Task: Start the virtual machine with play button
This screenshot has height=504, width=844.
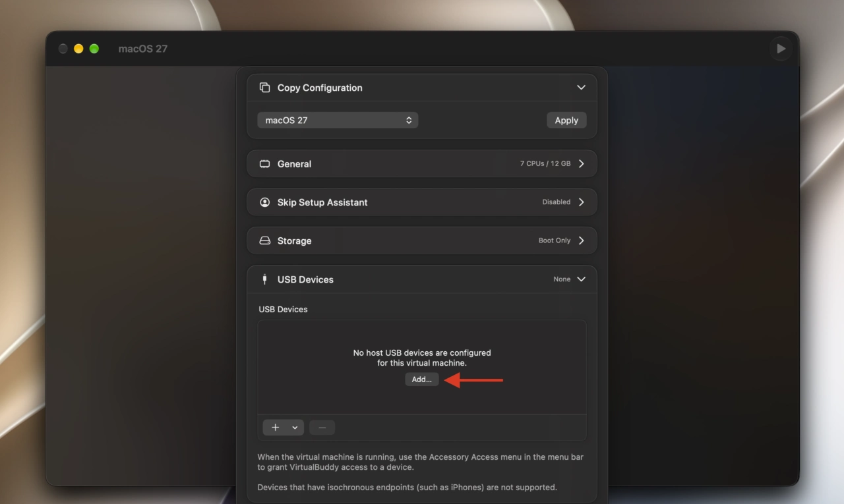Action: [x=781, y=49]
